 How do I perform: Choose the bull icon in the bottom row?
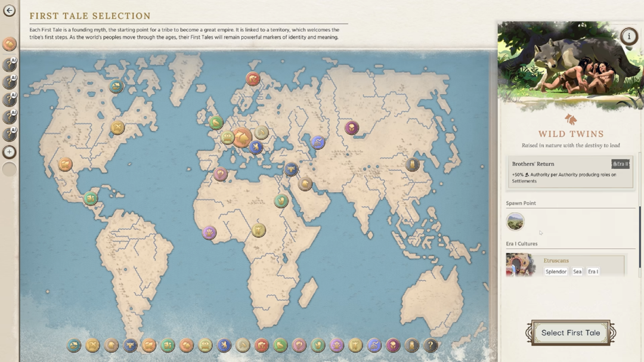point(130,345)
